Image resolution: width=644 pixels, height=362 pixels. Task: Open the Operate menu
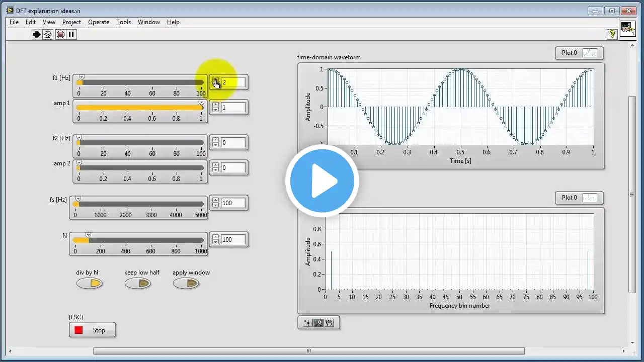99,22
